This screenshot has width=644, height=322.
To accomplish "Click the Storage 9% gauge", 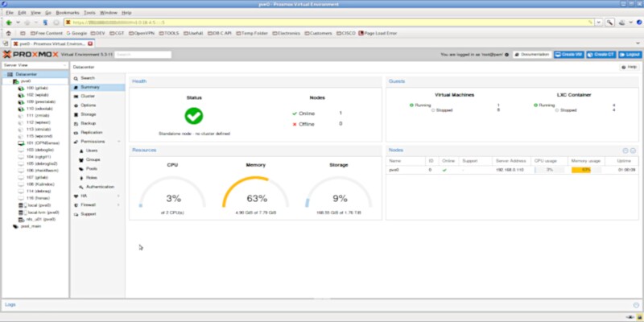I will tap(339, 192).
